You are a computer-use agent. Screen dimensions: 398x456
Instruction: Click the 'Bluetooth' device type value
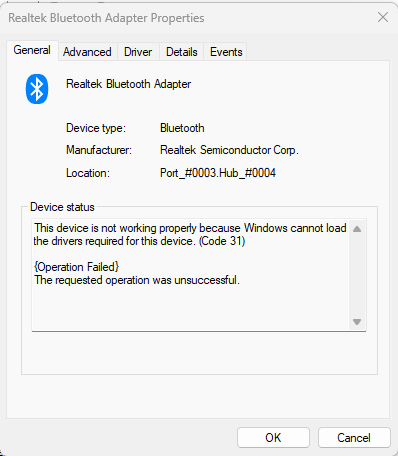tap(182, 128)
